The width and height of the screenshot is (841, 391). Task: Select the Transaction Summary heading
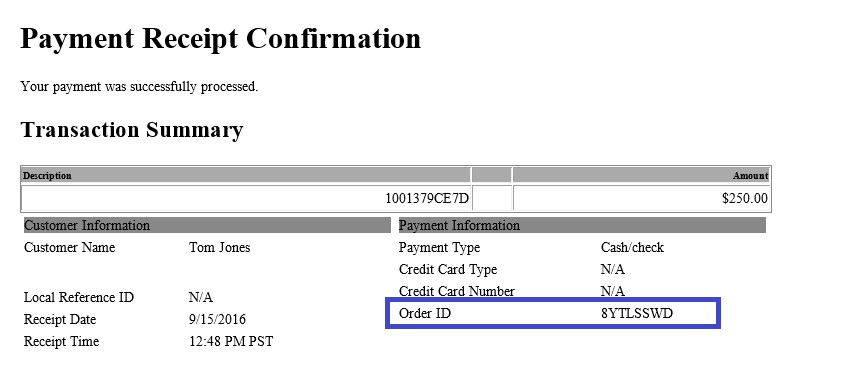132,130
